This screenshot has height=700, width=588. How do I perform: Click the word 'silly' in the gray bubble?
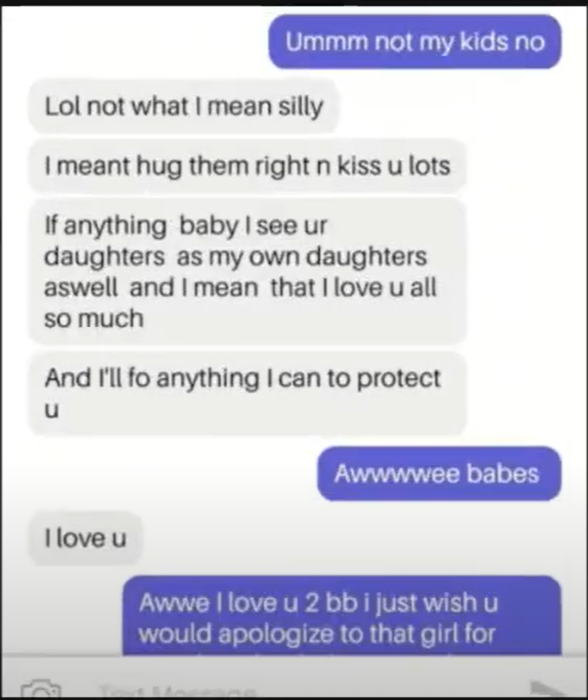301,107
